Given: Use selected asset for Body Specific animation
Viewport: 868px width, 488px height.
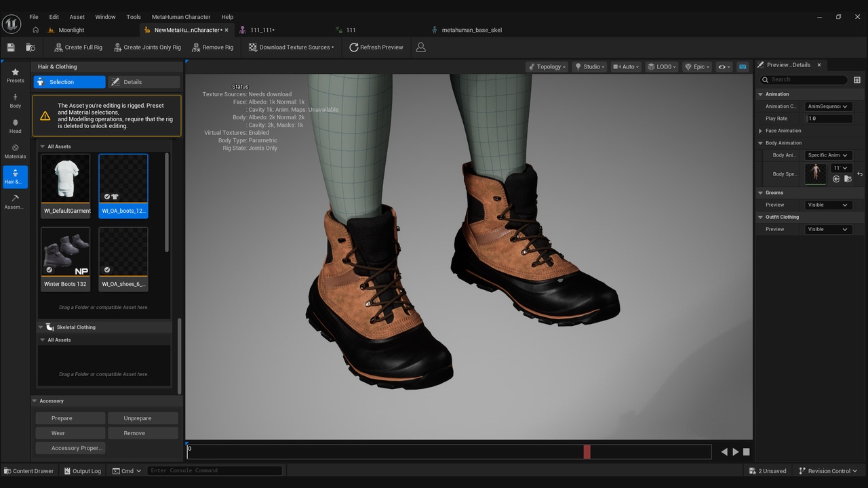Looking at the screenshot, I should tap(836, 179).
